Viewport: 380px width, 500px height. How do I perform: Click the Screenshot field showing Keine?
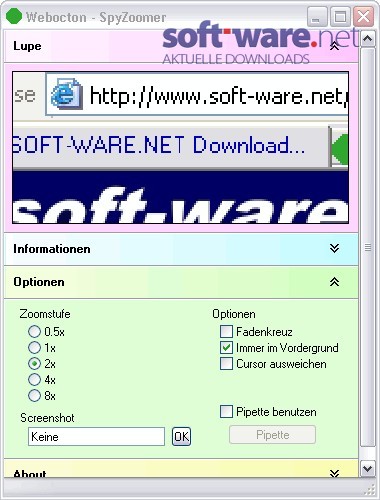pyautogui.click(x=96, y=436)
